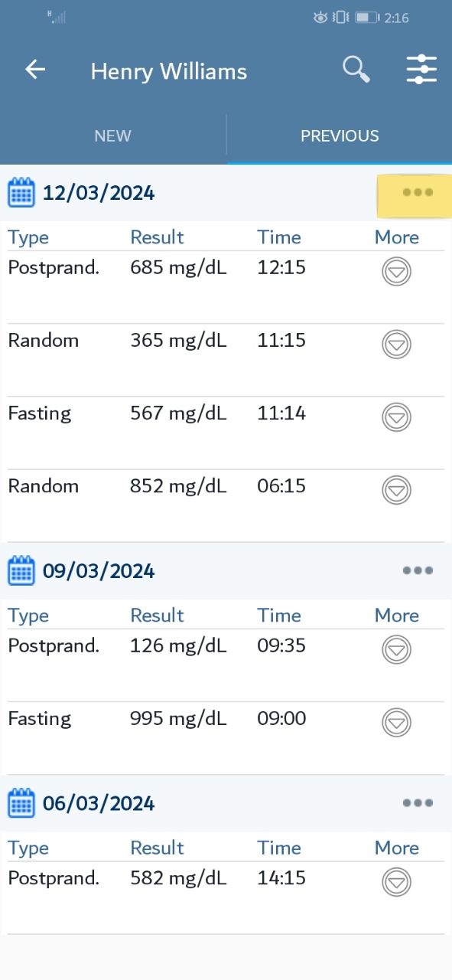Tap the calendar icon beside 06/03/2024
The width and height of the screenshot is (452, 980).
tap(21, 803)
